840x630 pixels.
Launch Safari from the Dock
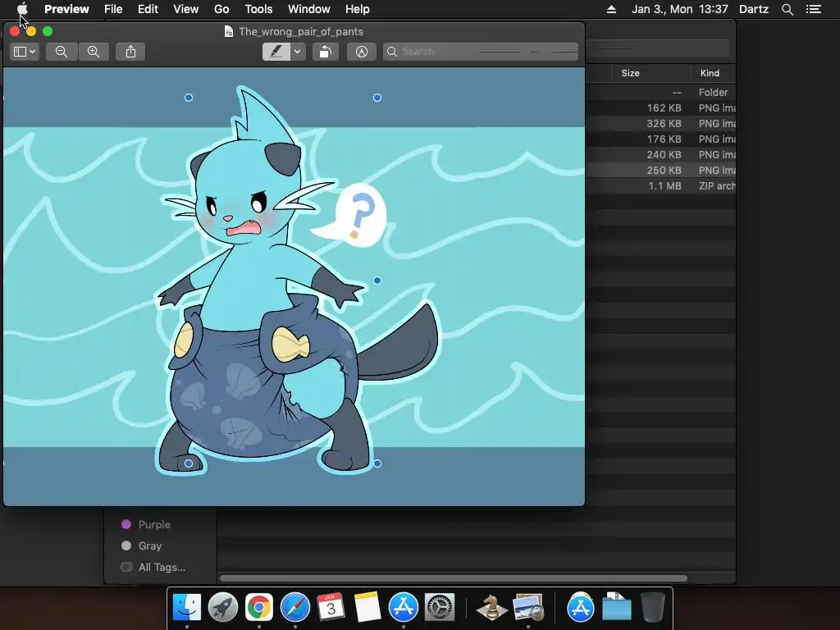pos(295,608)
